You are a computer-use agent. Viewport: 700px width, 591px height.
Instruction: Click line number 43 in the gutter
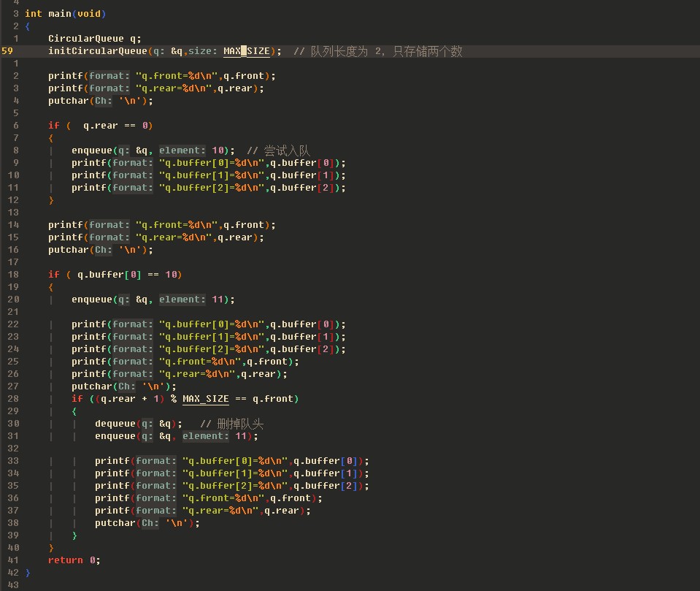(x=13, y=584)
